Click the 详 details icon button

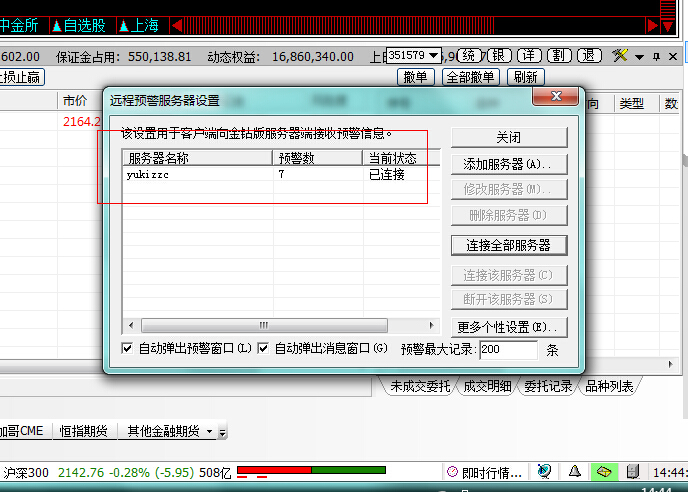click(x=530, y=56)
